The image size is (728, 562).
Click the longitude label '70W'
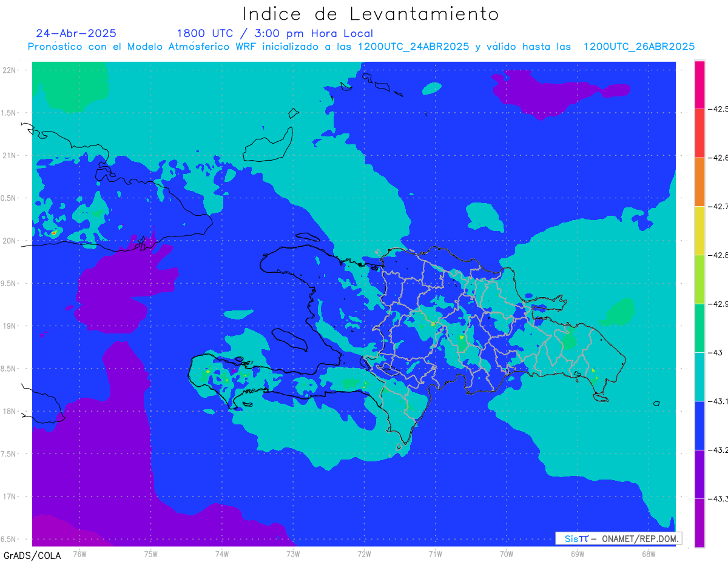tap(507, 554)
